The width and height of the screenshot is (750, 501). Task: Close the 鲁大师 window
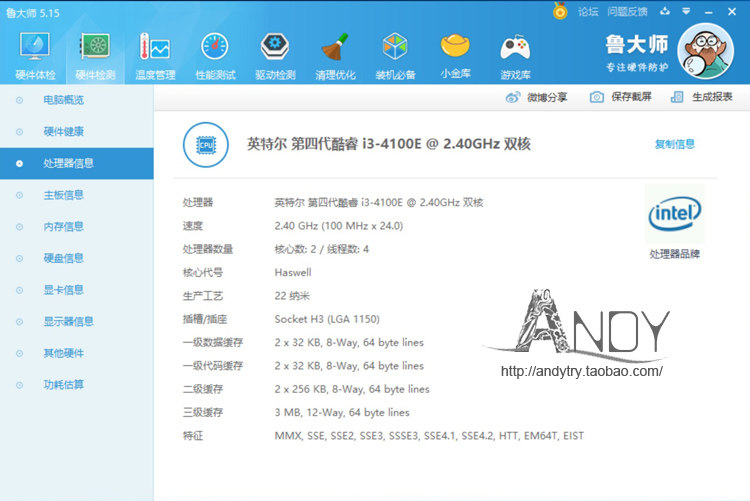pos(732,11)
